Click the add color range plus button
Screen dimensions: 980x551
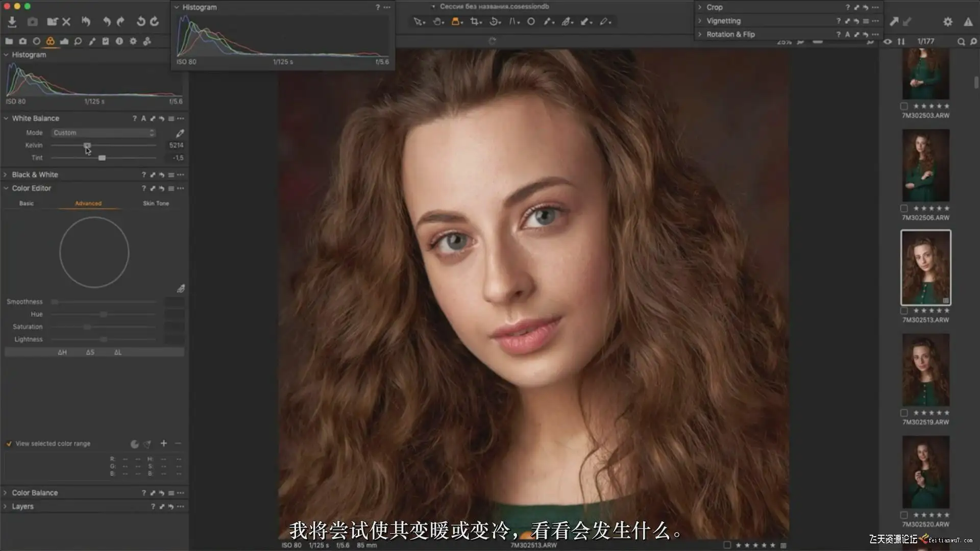coord(164,443)
